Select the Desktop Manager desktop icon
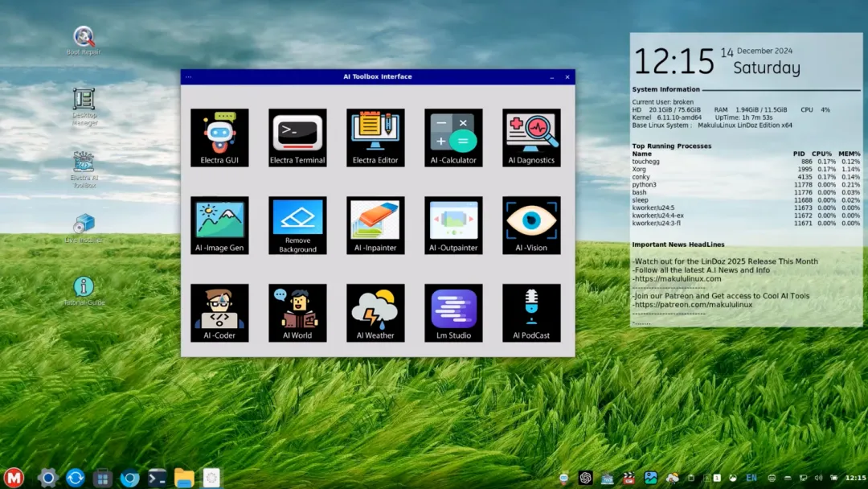This screenshot has height=489, width=868. [84, 107]
